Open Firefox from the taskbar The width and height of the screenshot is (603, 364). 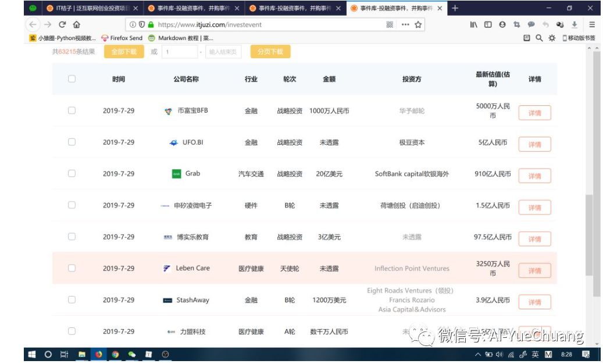99,354
